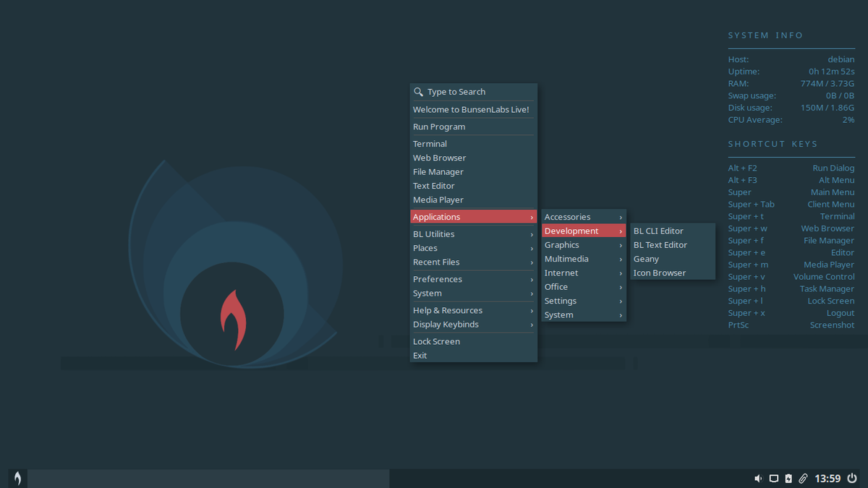This screenshot has height=488, width=868.
Task: Click the battery charging tray icon
Action: coord(788,479)
